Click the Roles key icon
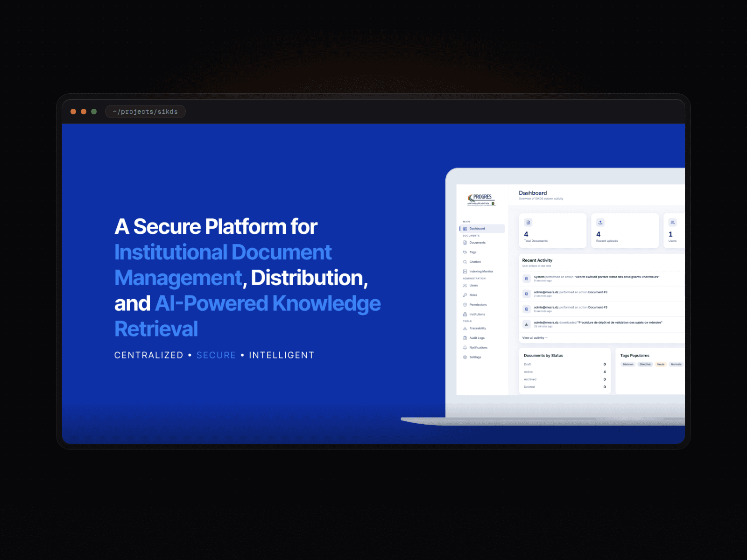 [x=465, y=295]
